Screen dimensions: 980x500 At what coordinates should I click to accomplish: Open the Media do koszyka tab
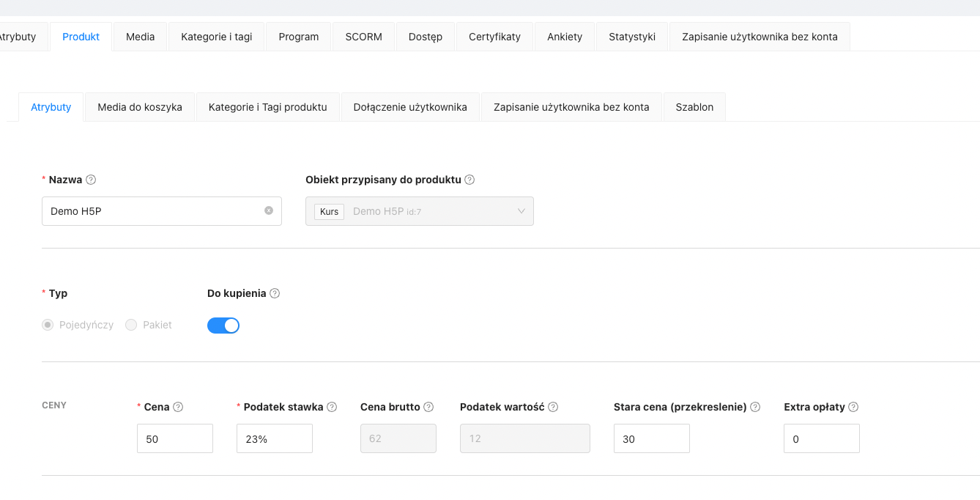coord(139,106)
